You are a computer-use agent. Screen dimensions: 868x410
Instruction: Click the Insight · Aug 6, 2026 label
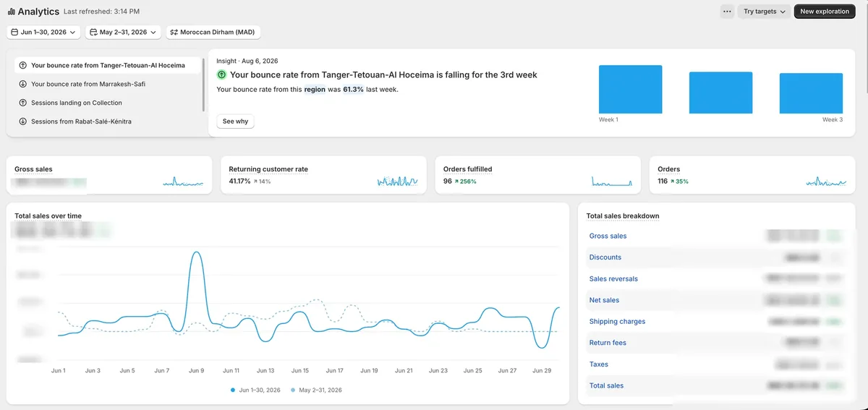[247, 61]
